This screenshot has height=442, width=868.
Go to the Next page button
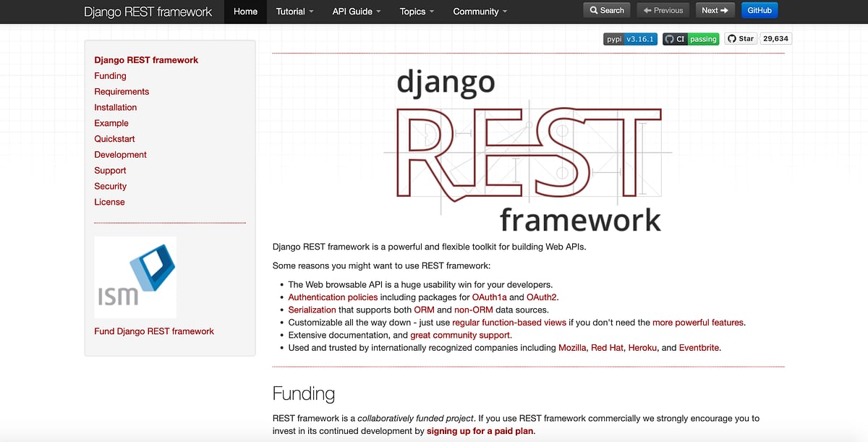pyautogui.click(x=715, y=10)
